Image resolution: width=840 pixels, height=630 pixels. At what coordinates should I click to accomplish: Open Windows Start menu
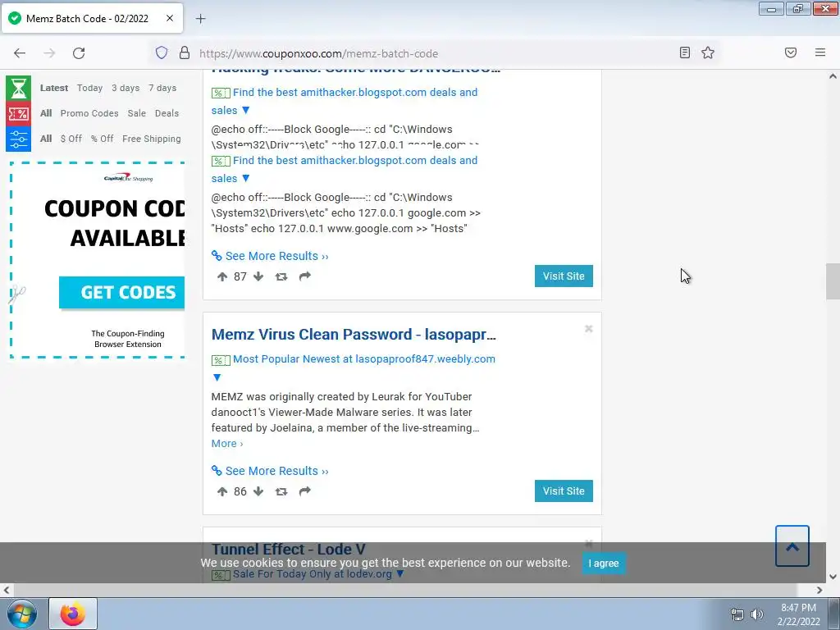[x=21, y=614]
